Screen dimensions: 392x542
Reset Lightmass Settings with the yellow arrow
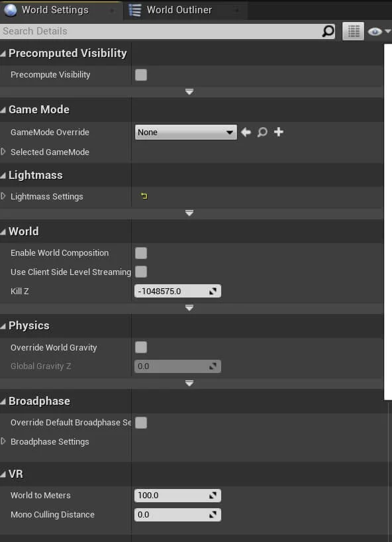click(144, 196)
